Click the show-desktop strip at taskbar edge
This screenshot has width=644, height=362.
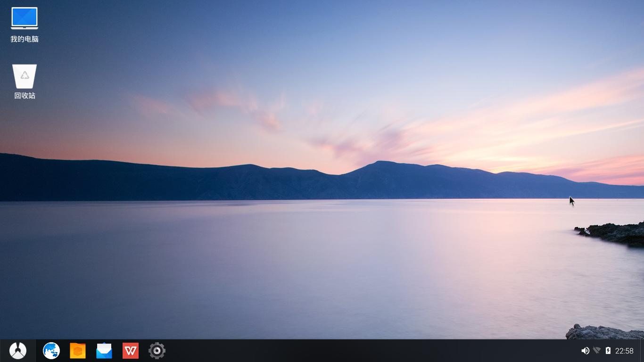(x=642, y=351)
